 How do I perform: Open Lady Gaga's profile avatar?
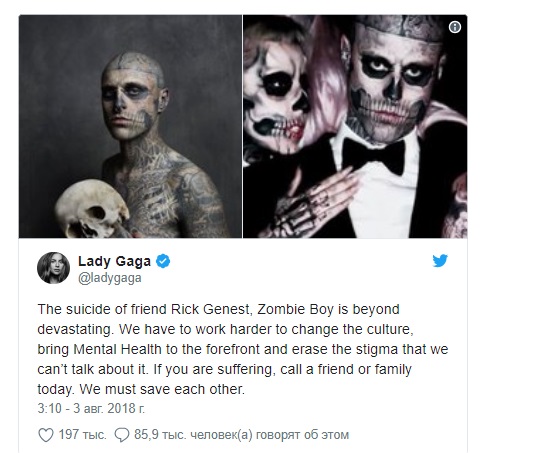53,268
